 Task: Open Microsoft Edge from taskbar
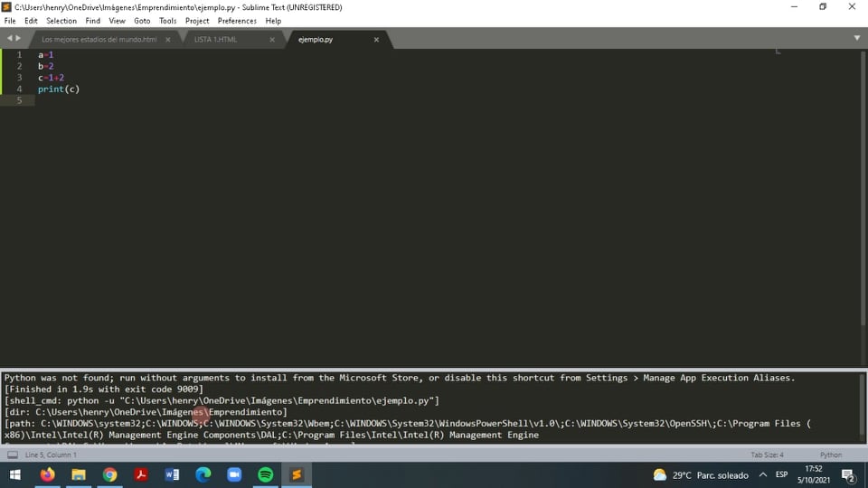(x=203, y=474)
